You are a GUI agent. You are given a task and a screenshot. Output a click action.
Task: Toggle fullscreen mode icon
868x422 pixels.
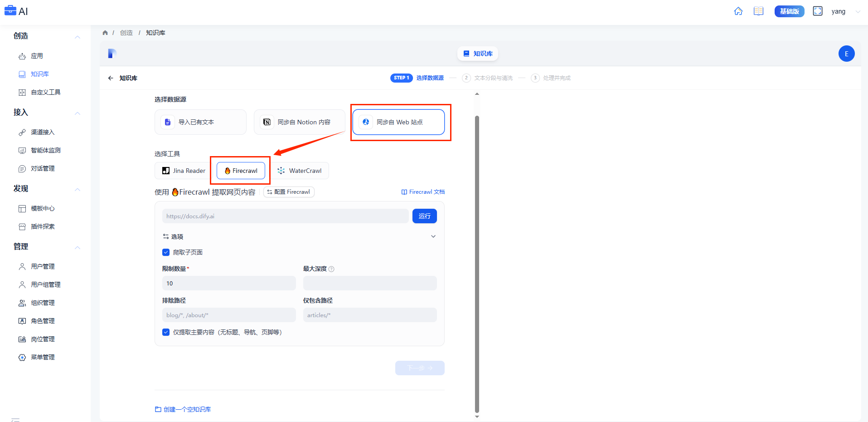(x=817, y=11)
